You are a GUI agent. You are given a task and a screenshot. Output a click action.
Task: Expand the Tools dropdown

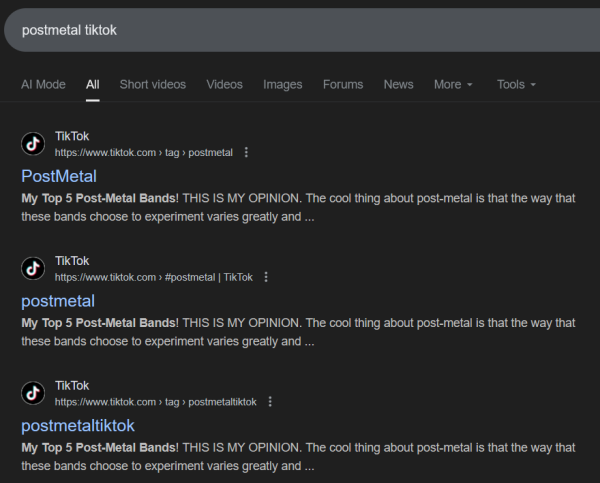click(516, 85)
